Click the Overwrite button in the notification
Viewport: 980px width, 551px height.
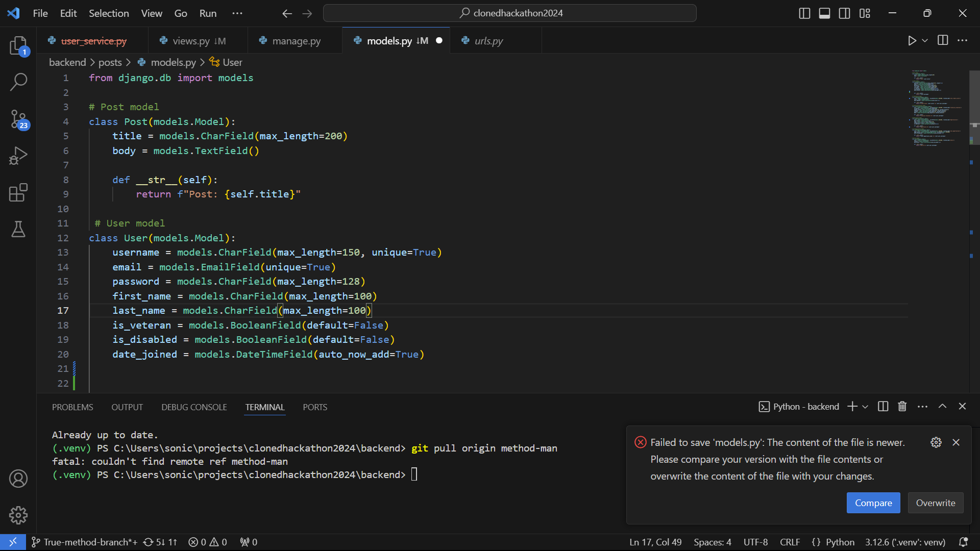(935, 503)
